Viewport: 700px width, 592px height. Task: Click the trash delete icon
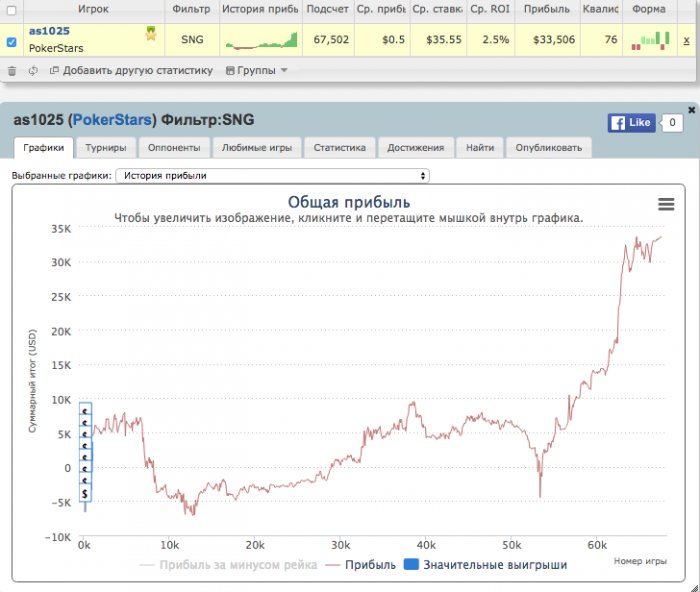(12, 71)
